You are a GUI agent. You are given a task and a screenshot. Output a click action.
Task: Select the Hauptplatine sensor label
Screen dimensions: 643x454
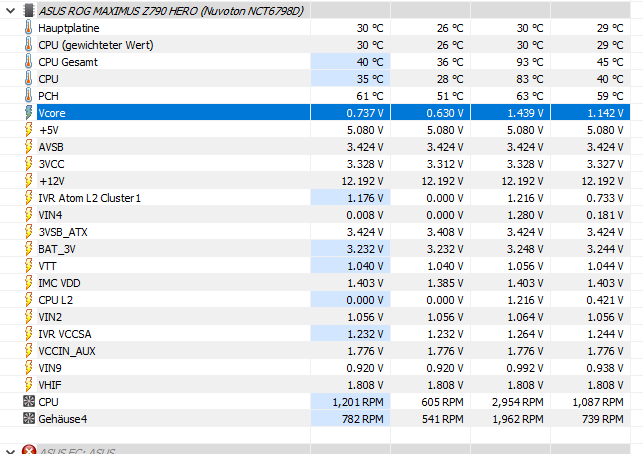pos(68,28)
